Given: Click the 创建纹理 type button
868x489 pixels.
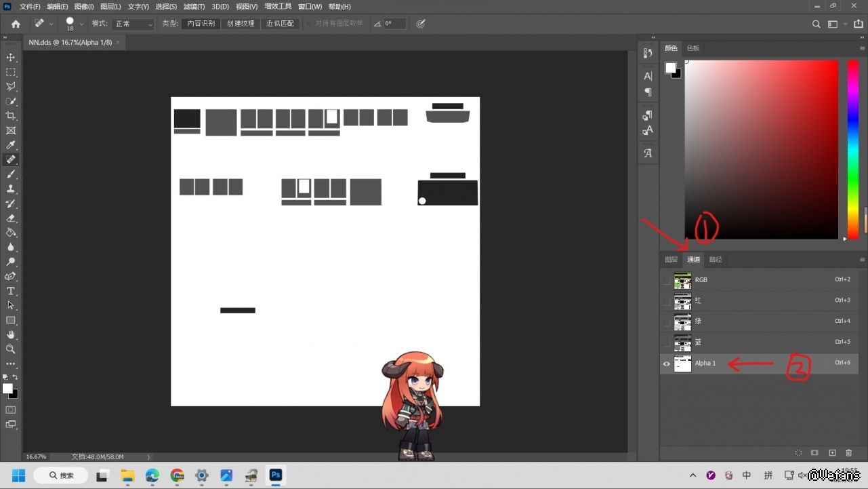Looking at the screenshot, I should tap(241, 24).
